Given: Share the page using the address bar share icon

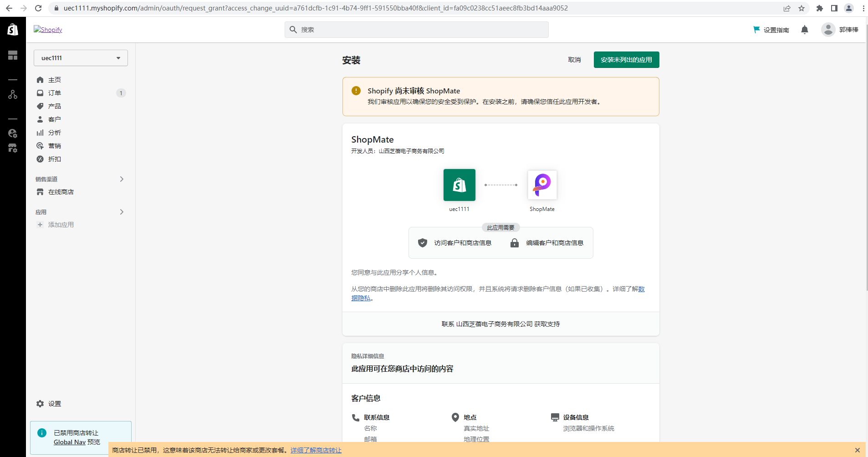Looking at the screenshot, I should [787, 8].
